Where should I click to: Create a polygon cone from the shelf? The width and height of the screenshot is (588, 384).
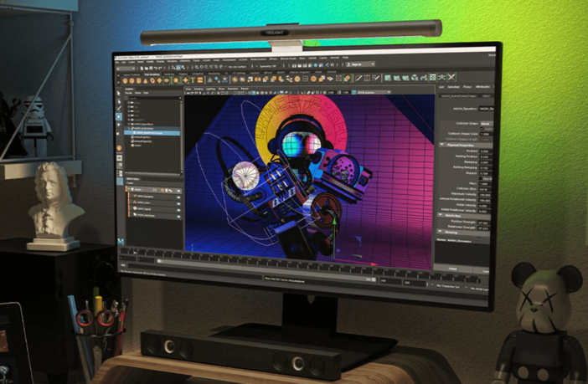click(146, 81)
